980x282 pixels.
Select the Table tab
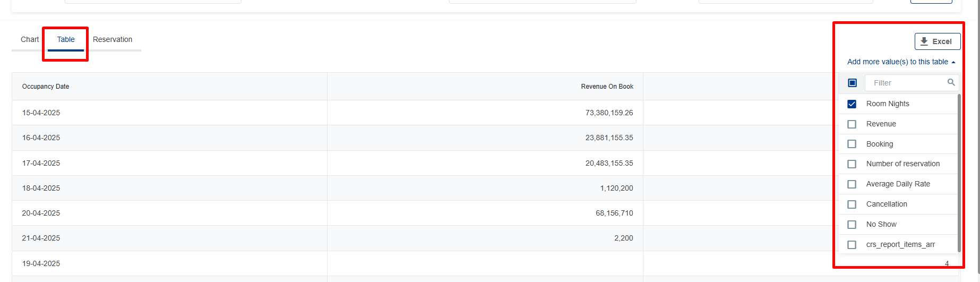pyautogui.click(x=66, y=39)
